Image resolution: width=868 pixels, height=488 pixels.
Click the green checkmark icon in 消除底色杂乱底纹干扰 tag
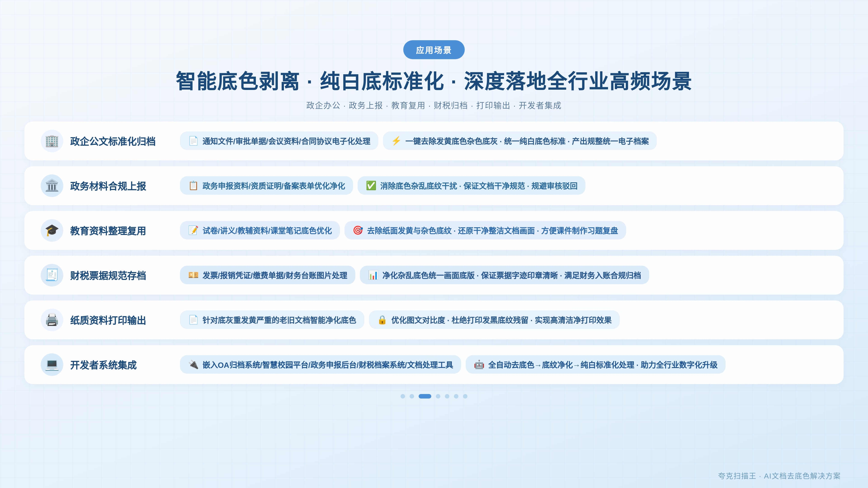coord(371,185)
